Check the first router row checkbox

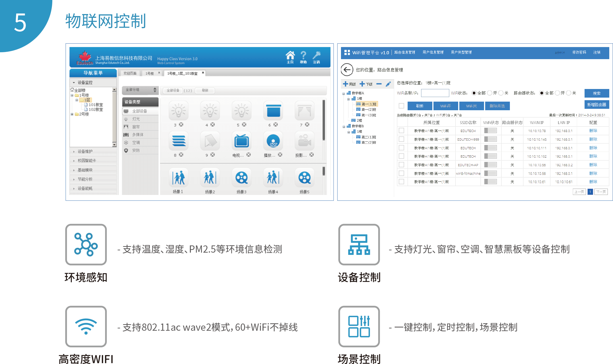[402, 131]
